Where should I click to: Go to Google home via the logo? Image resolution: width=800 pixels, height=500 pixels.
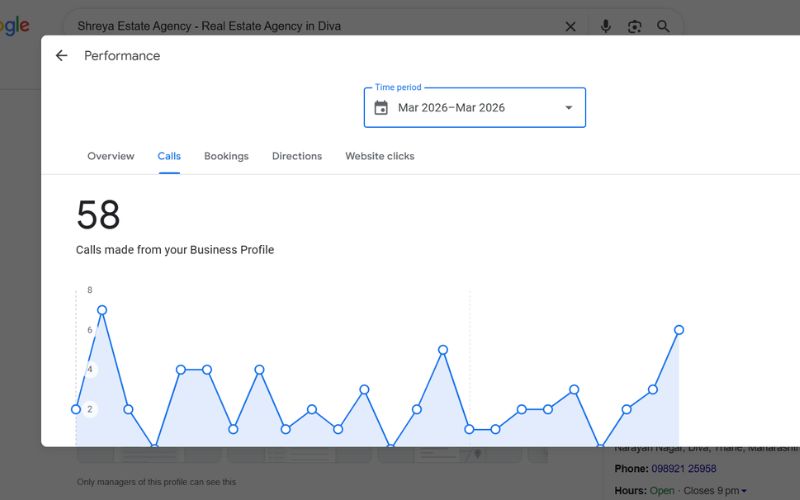click(x=14, y=26)
